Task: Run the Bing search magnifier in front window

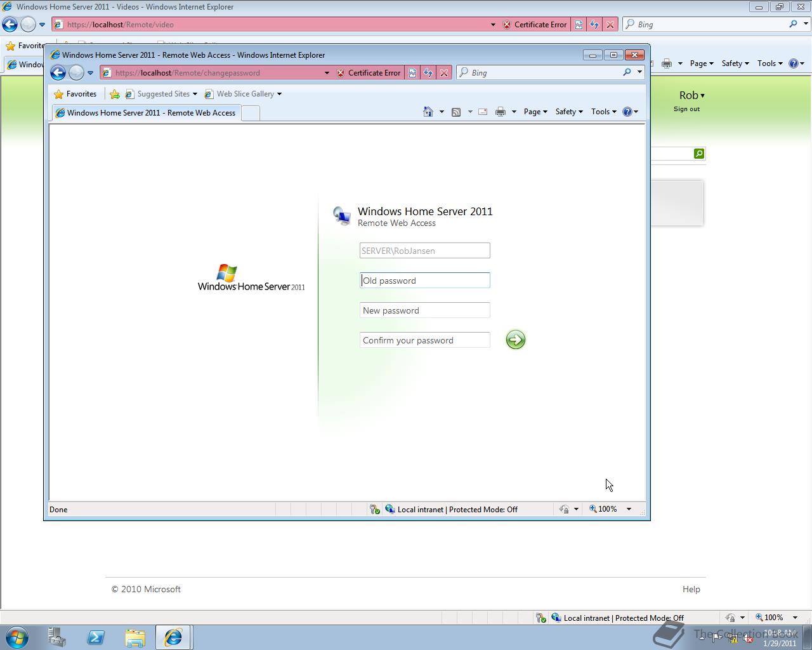Action: coord(627,72)
